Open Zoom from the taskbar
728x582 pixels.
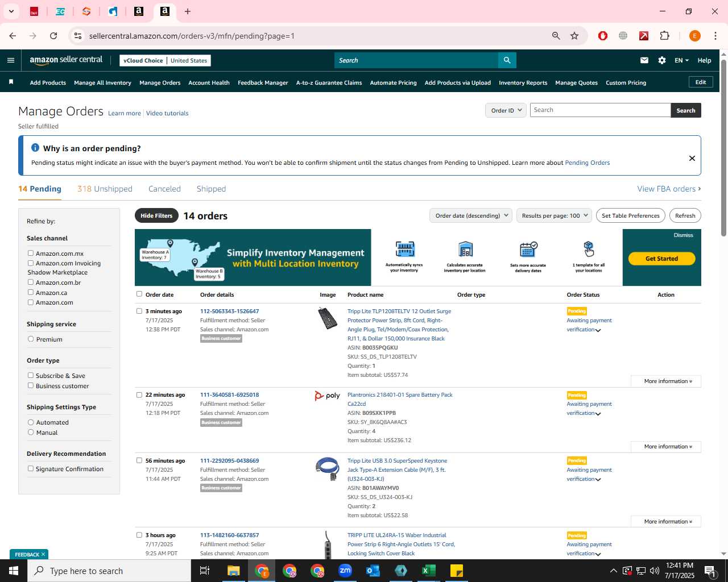click(345, 571)
